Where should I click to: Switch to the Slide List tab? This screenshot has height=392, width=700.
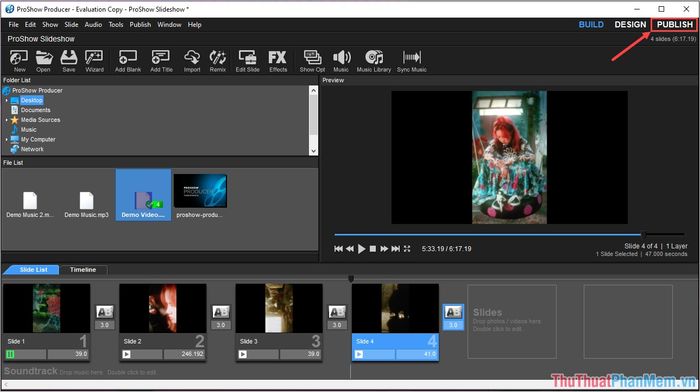pyautogui.click(x=33, y=270)
